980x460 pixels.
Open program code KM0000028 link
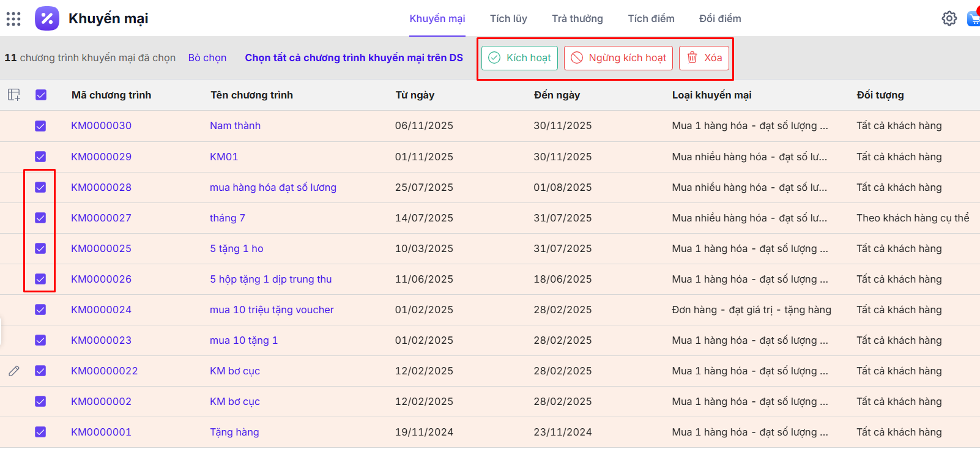[101, 187]
